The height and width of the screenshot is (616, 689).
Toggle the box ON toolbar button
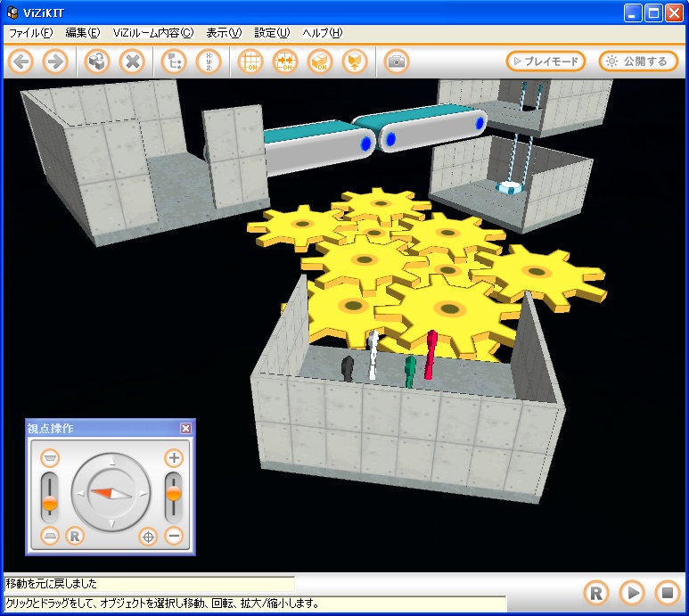click(x=320, y=62)
